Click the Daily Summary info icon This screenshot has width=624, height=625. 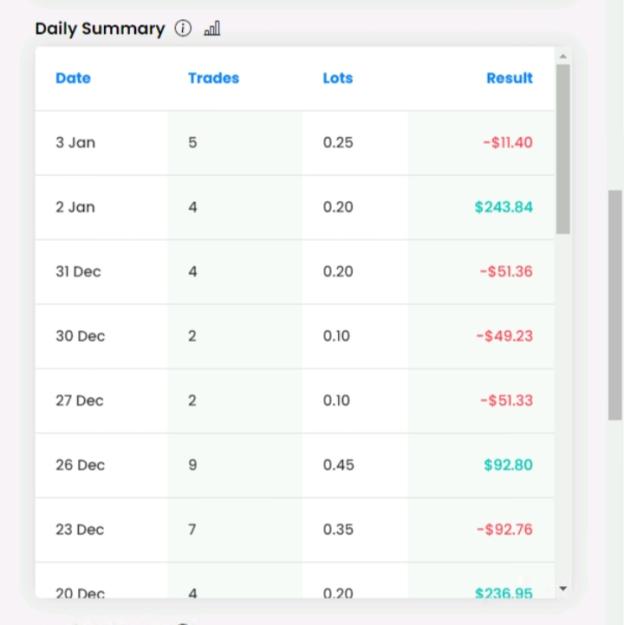(x=183, y=28)
